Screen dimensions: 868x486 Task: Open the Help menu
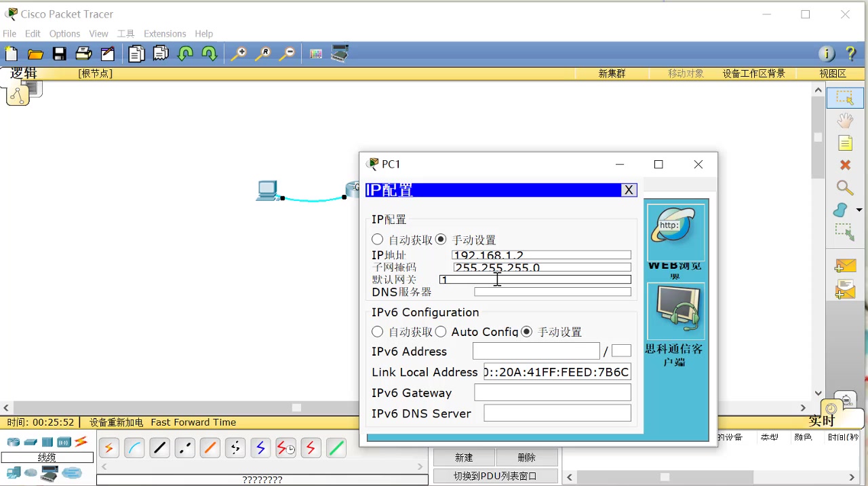click(x=203, y=33)
